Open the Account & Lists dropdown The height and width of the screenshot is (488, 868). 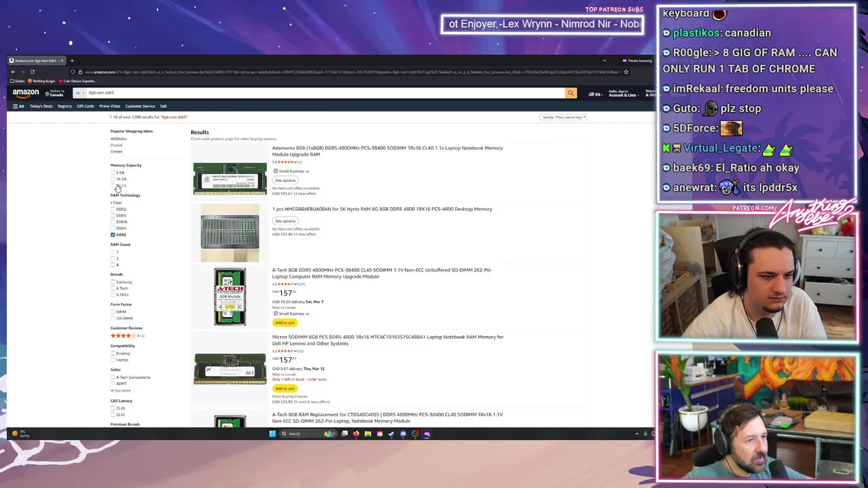[x=623, y=94]
